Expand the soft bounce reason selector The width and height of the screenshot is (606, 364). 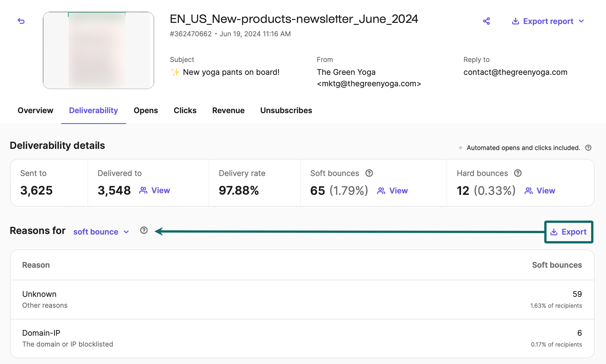[101, 232]
